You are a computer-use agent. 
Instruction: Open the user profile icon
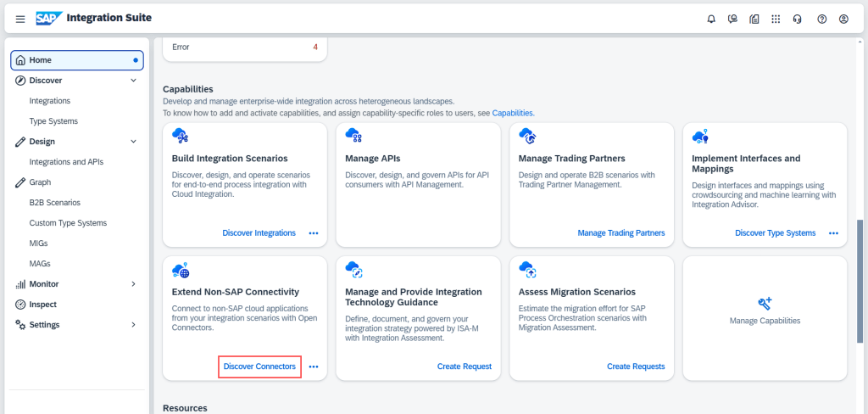[x=843, y=19]
